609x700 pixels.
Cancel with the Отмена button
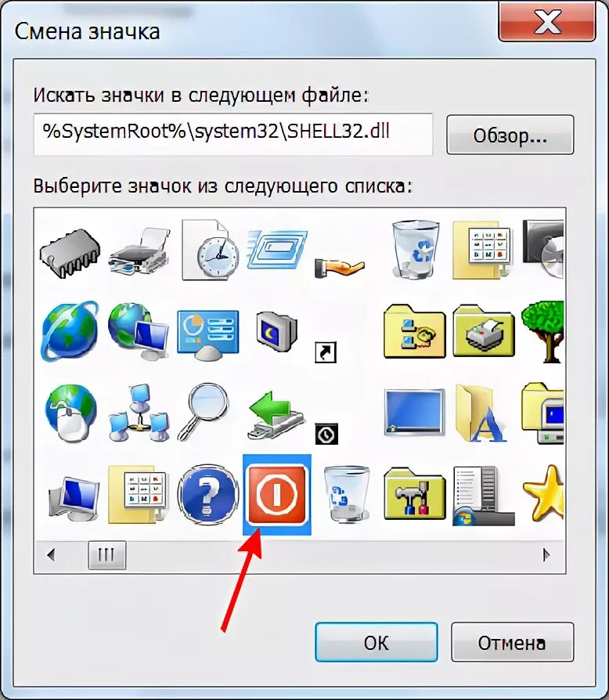click(x=512, y=642)
